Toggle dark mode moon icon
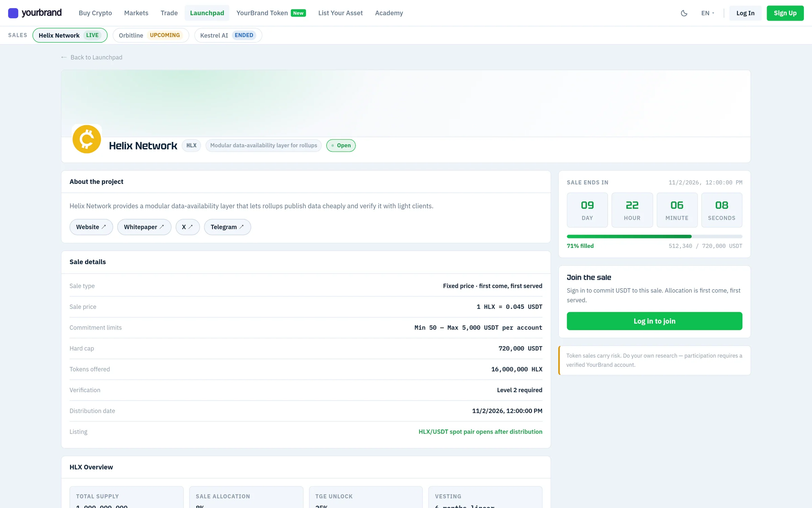Screen dimensions: 812x508 (684, 13)
